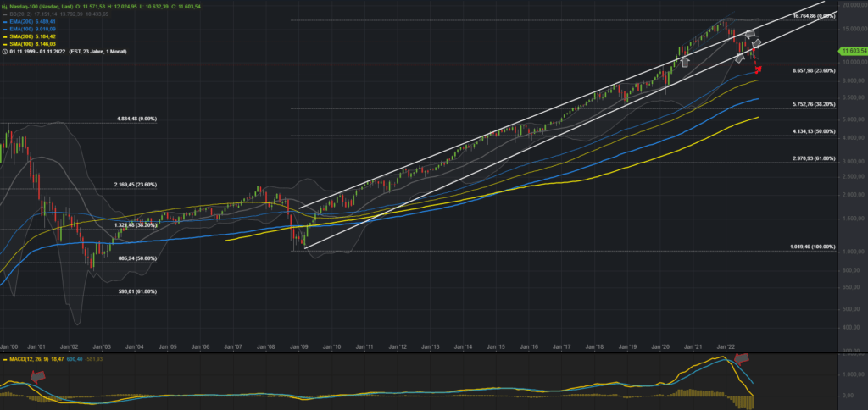Click the Jan '15 label on time axis
868x410 pixels.
(496, 347)
